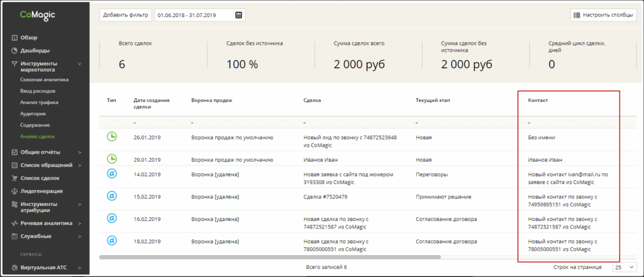Open the calendar date picker icon

point(238,14)
